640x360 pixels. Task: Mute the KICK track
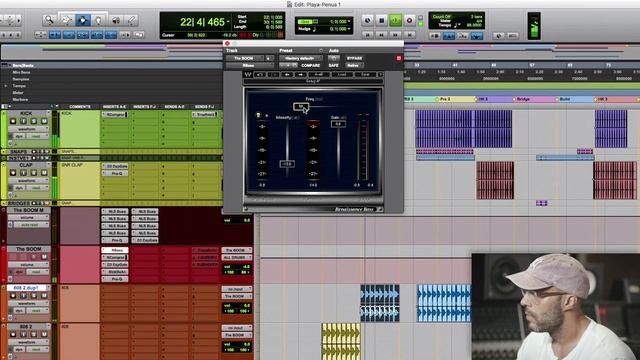[x=44, y=121]
